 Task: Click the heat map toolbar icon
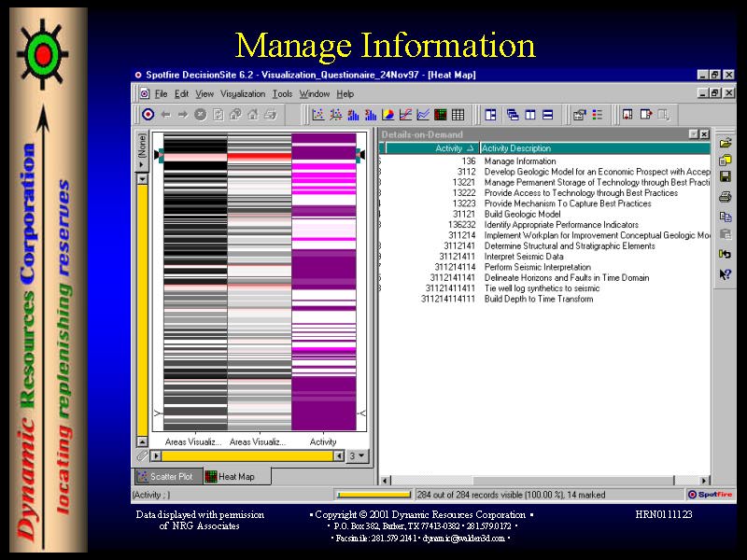coord(440,115)
